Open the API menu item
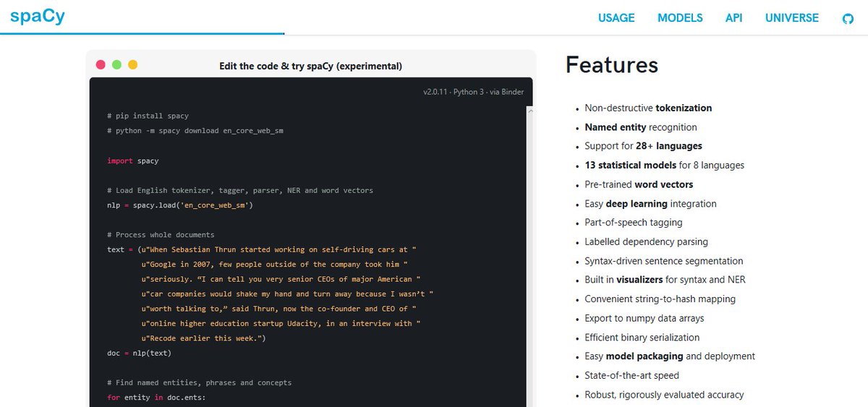 734,18
